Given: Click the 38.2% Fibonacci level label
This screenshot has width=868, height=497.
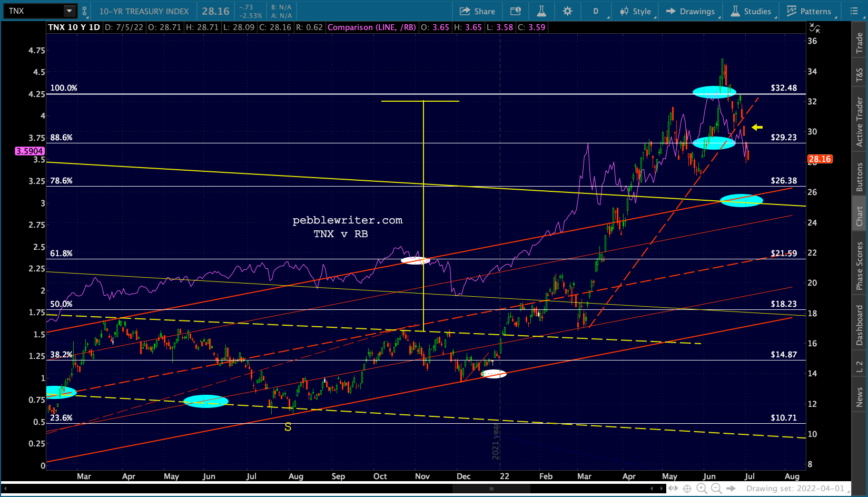Looking at the screenshot, I should [61, 355].
